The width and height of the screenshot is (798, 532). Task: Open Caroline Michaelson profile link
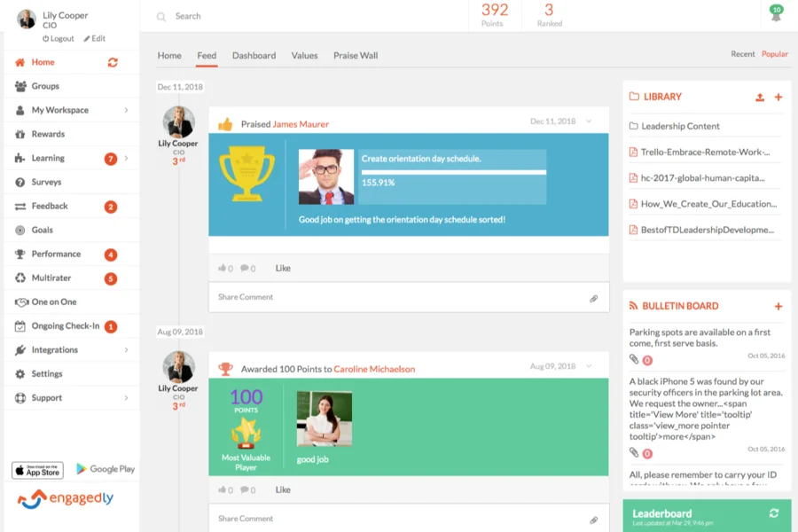(x=374, y=369)
